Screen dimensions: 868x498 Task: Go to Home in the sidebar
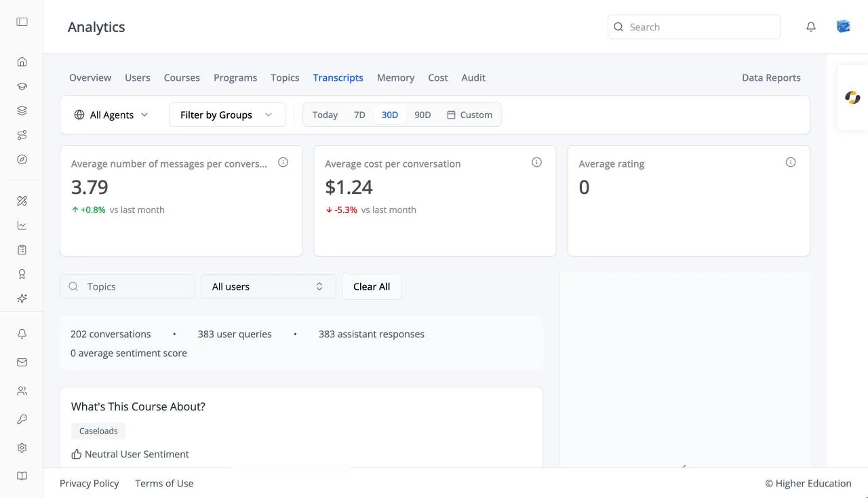point(22,62)
